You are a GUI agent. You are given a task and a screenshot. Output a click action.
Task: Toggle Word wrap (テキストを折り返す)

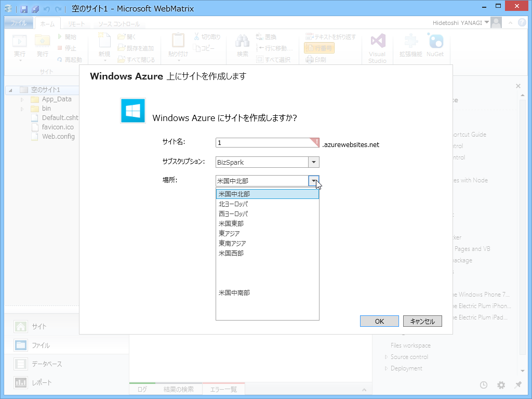331,37
